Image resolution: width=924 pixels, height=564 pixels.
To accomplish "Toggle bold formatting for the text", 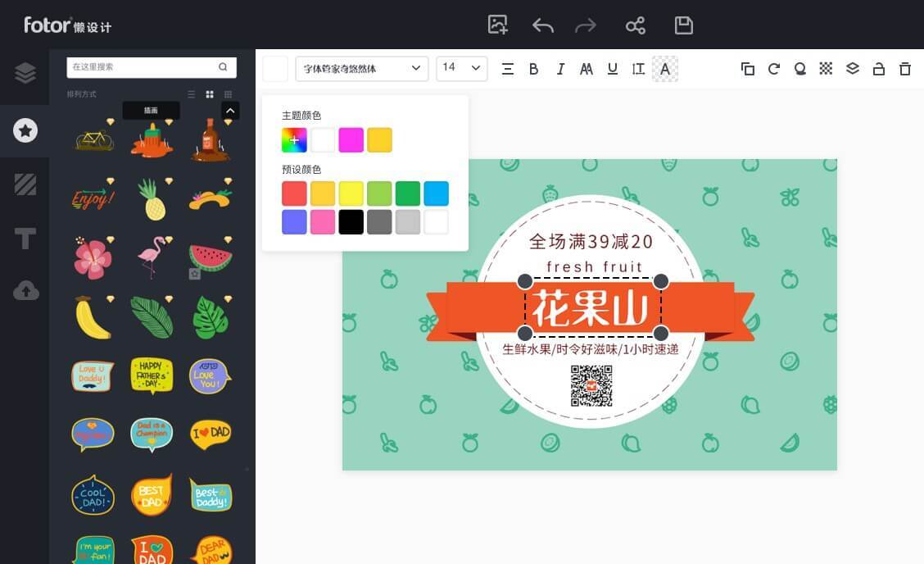I will click(534, 69).
